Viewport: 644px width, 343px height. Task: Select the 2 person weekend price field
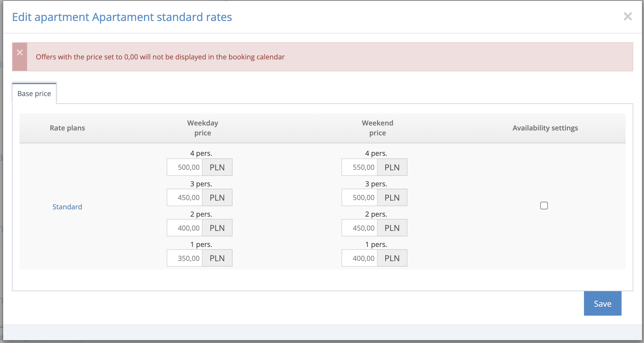(x=359, y=228)
